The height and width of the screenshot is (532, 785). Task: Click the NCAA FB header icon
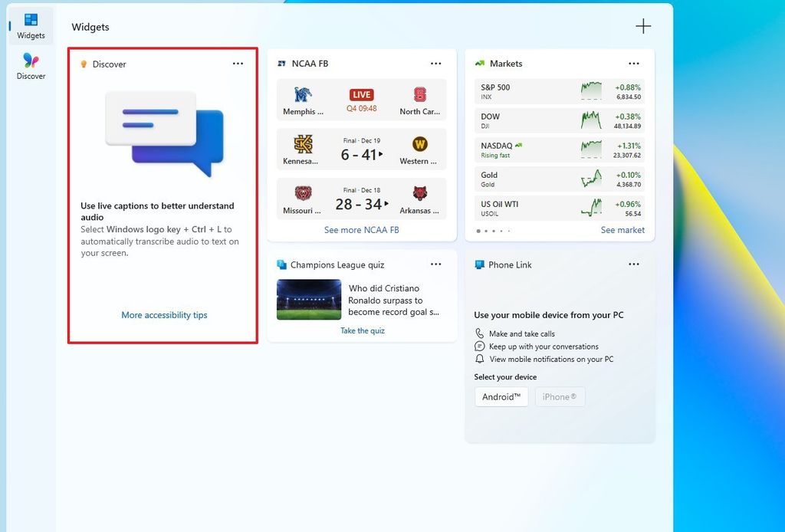[x=282, y=64]
